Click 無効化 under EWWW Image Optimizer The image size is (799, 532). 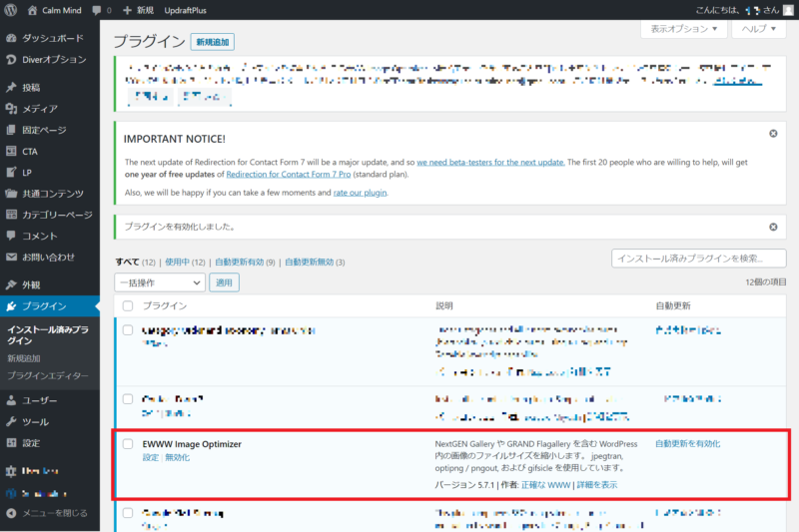178,458
